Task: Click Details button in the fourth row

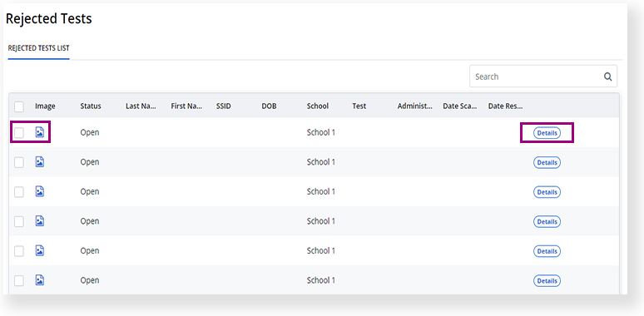Action: click(x=547, y=221)
